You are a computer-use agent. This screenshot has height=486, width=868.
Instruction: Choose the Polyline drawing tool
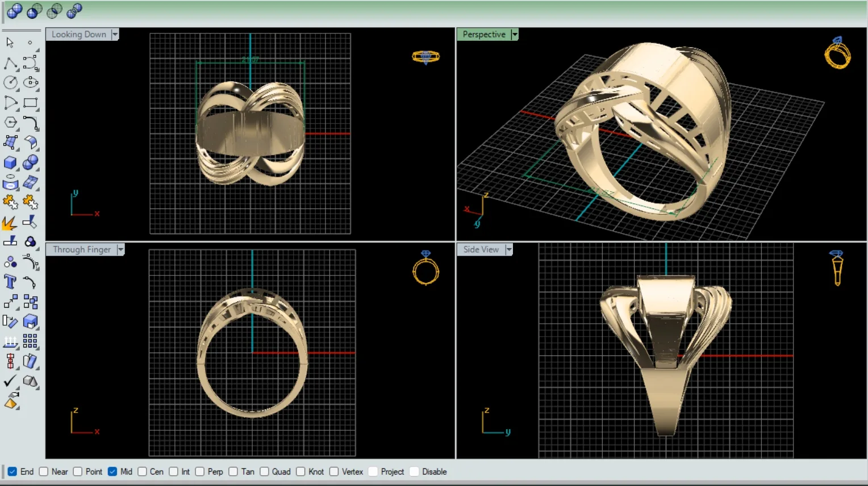point(10,62)
